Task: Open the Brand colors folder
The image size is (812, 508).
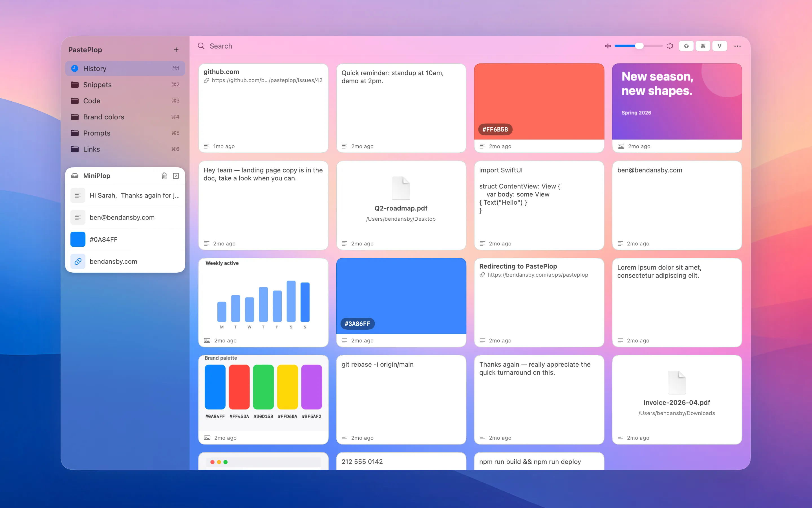Action: click(125, 117)
